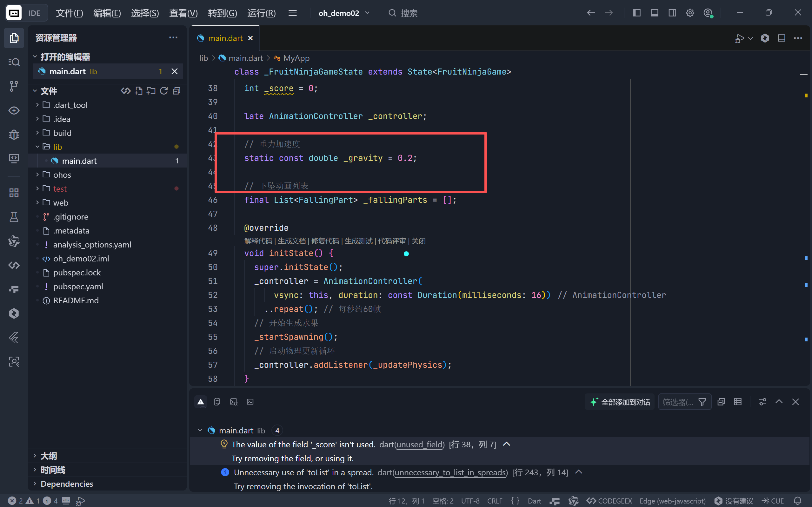Open the Extensions grid icon

tap(14, 193)
